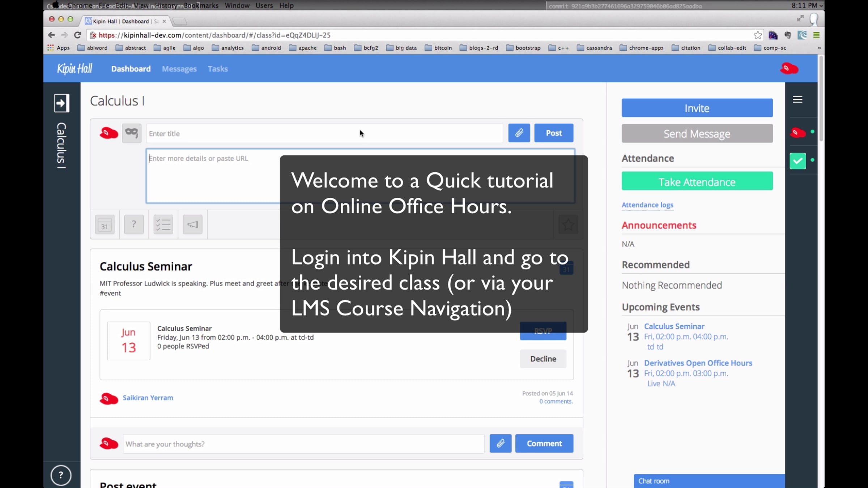This screenshot has width=868, height=488.
Task: Click the green checkmark icon in right strip
Action: (x=797, y=161)
